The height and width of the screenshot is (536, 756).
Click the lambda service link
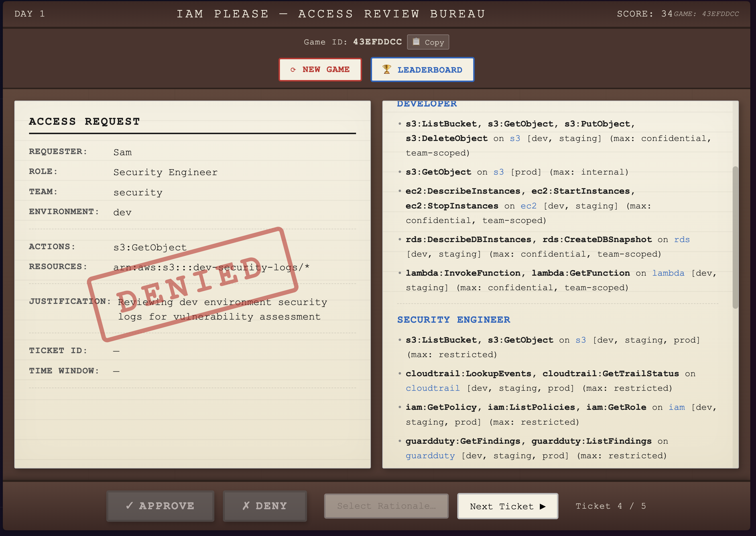668,273
